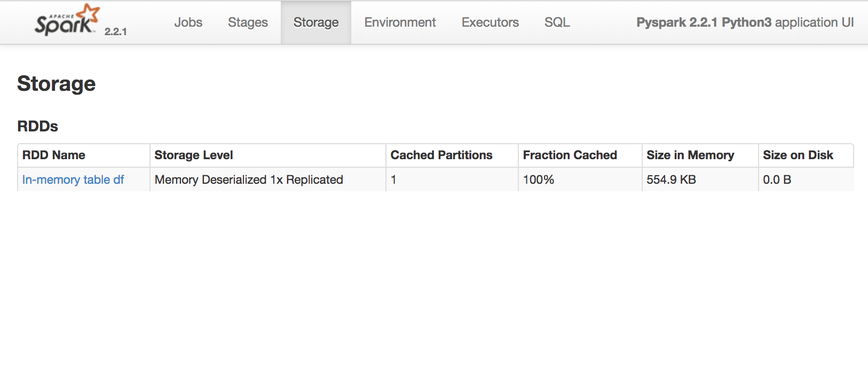Open the In-memory table df link
Screen dimensions: 868x375
point(73,179)
